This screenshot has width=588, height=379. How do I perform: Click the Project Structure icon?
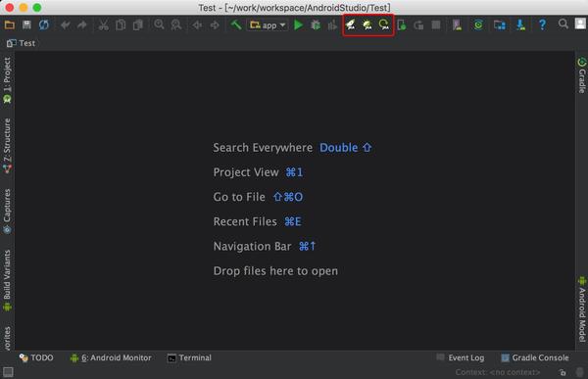[500, 25]
